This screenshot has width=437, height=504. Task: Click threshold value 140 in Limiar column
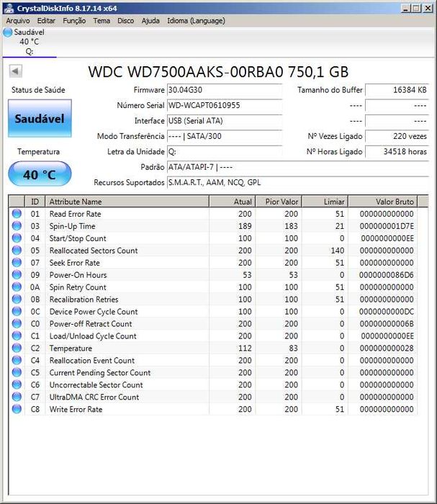(x=338, y=251)
